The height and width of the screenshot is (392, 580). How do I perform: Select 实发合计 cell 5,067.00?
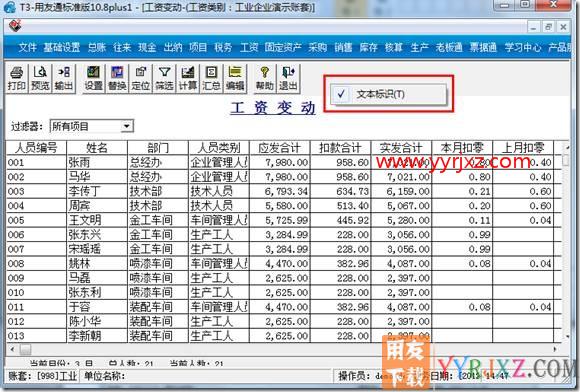point(401,206)
